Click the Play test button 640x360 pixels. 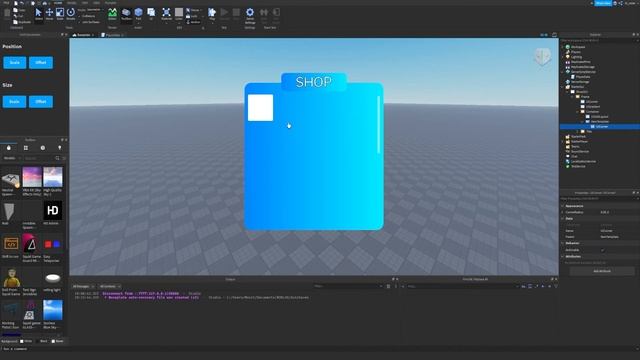point(212,14)
